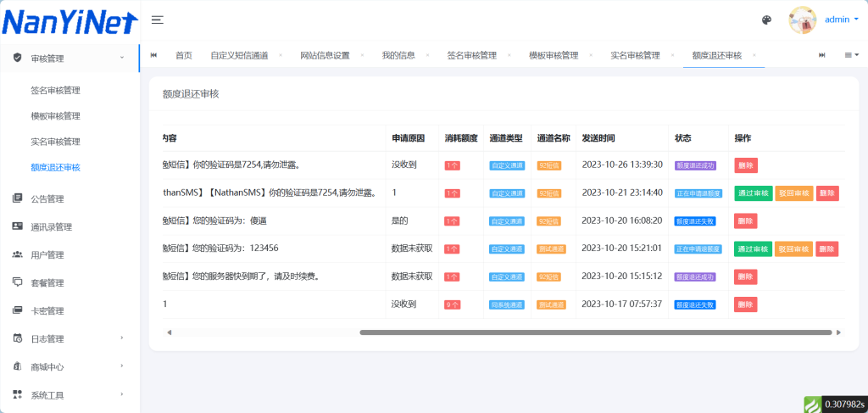Click the shield icon beside 审核管理

tap(17, 58)
